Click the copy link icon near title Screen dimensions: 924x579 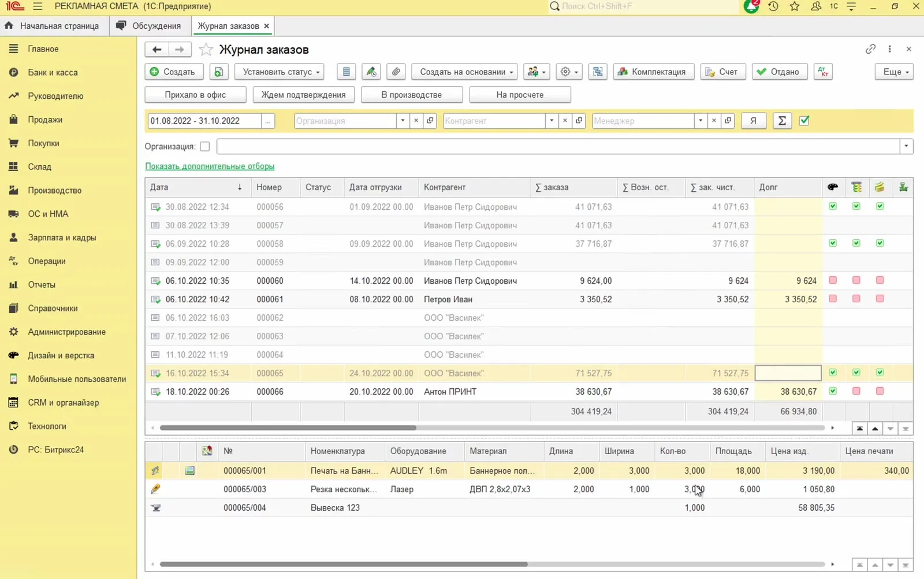point(870,49)
